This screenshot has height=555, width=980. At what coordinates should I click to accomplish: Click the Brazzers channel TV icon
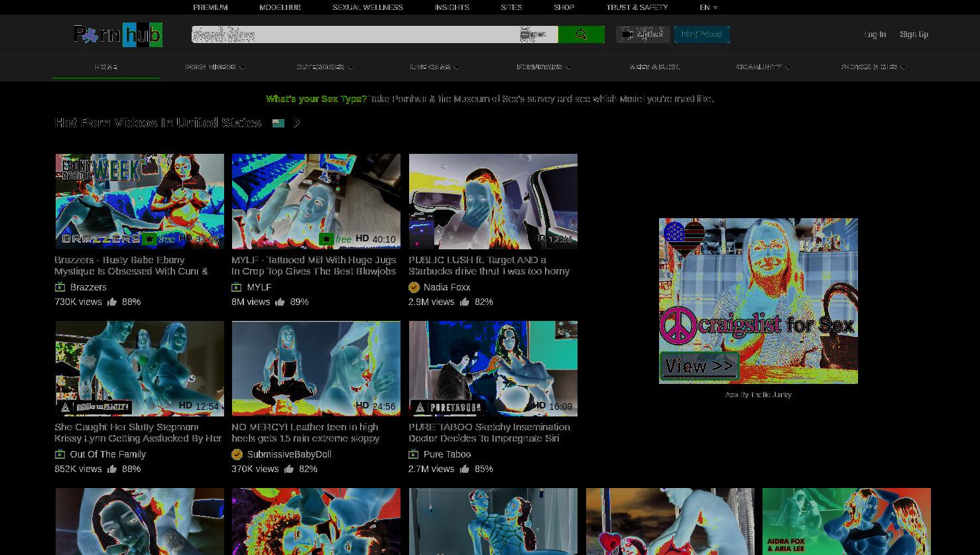pos(60,287)
